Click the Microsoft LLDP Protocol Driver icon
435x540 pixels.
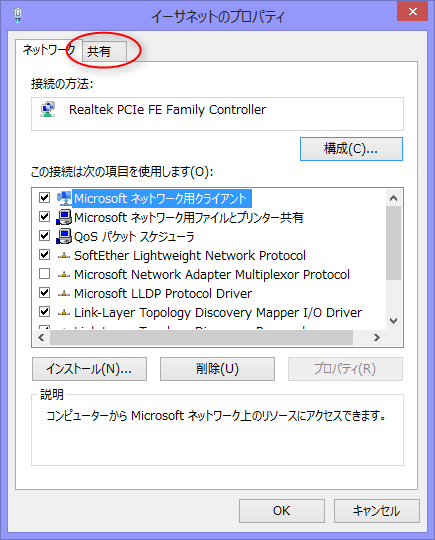tap(64, 293)
